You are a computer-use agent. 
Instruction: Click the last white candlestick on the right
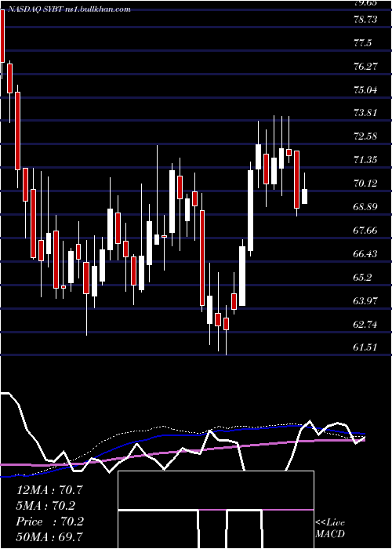point(304,196)
